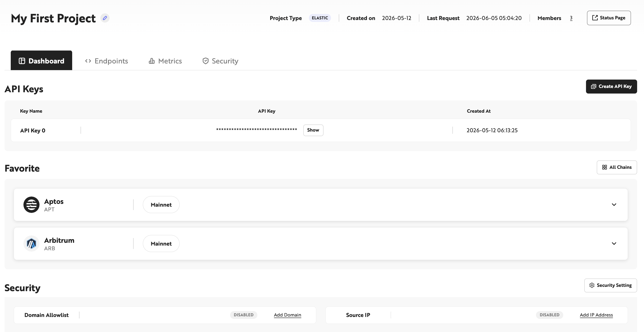Click the Aptos chain logo icon
This screenshot has width=644, height=332.
(x=32, y=205)
